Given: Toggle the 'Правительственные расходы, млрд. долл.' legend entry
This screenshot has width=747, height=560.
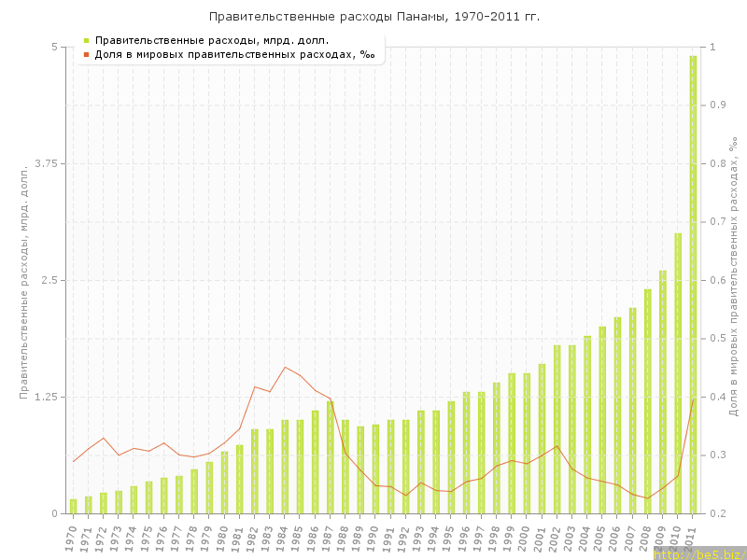Looking at the screenshot, I should coord(211,40).
